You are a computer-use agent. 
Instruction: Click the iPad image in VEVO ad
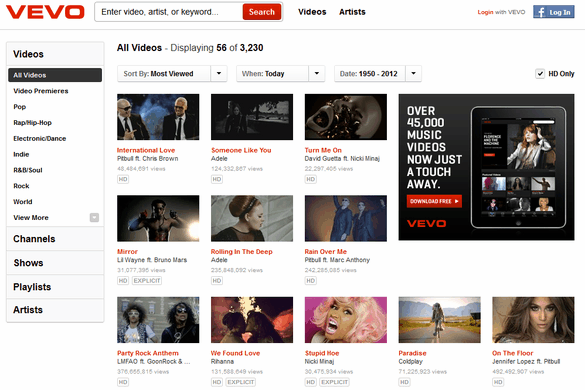click(x=519, y=167)
